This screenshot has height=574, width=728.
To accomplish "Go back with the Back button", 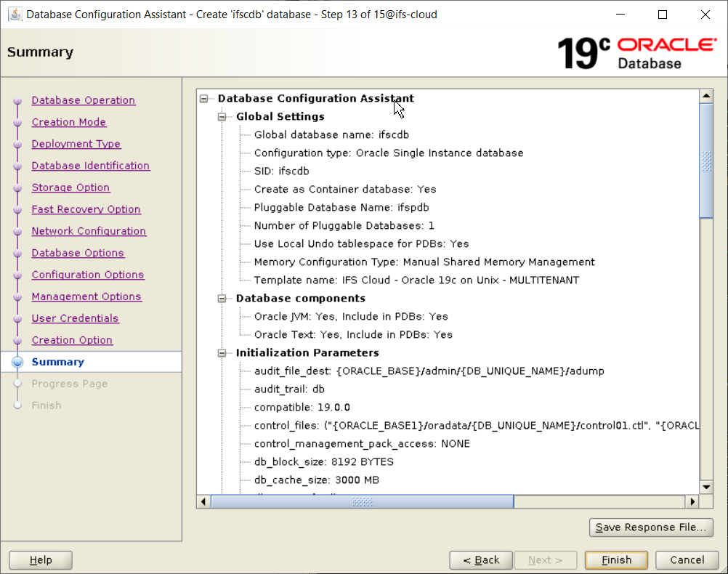I will point(481,560).
